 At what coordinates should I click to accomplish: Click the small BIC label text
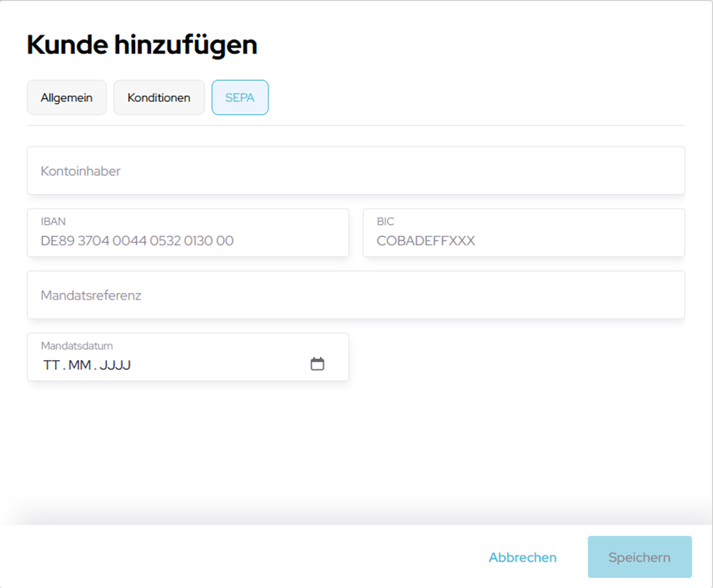(x=386, y=222)
